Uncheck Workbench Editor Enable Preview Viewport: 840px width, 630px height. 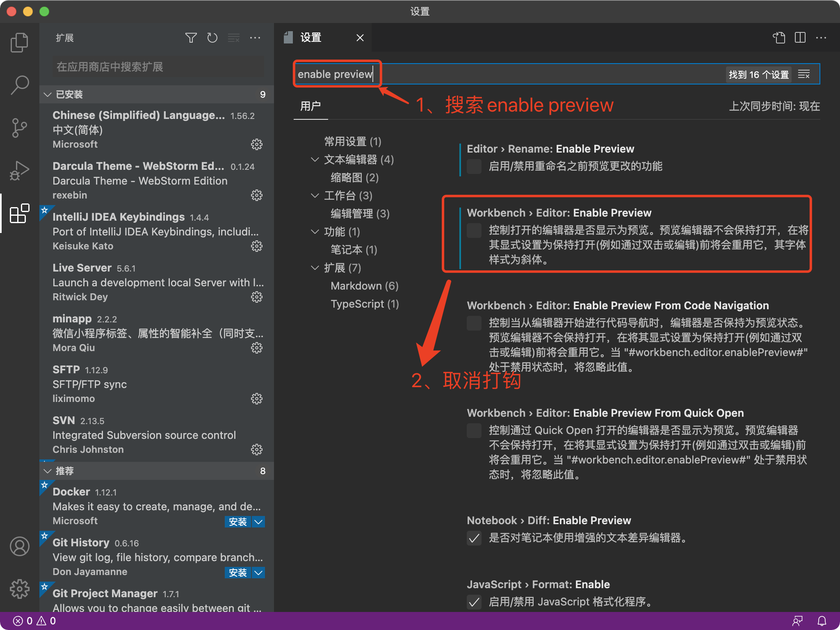(x=474, y=231)
